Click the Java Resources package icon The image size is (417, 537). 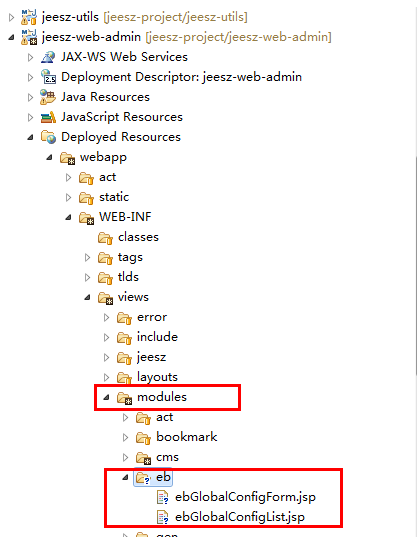(x=48, y=97)
